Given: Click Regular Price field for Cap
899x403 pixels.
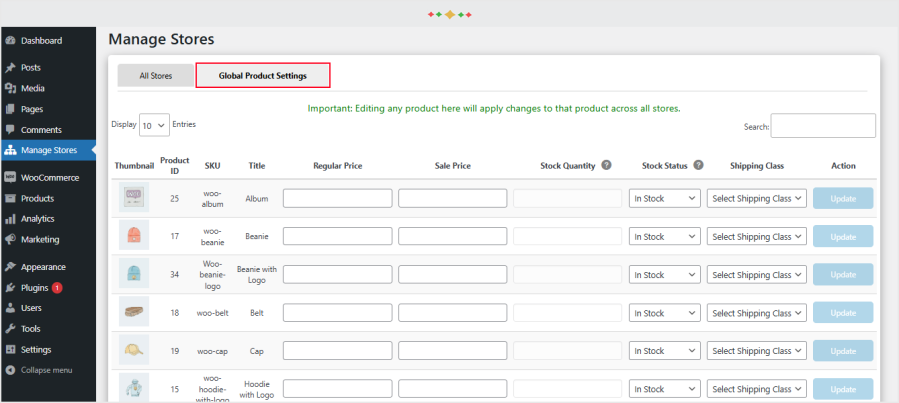Looking at the screenshot, I should pos(338,351).
